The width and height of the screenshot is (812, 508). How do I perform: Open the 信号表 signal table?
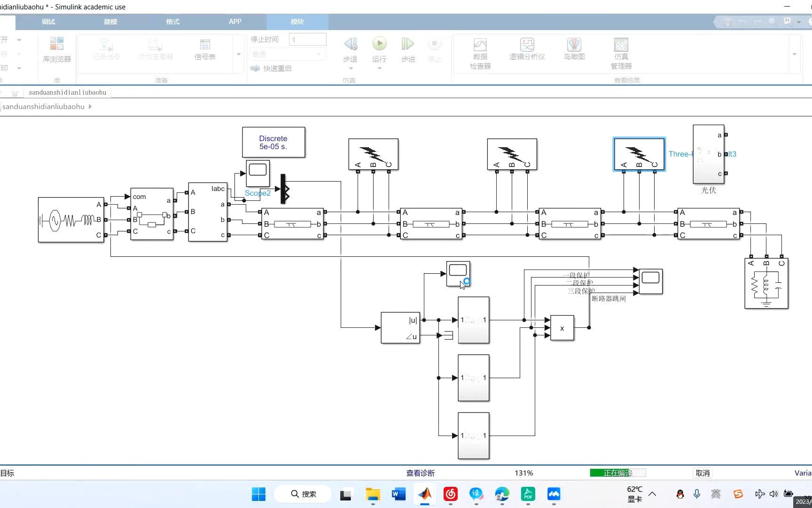205,50
